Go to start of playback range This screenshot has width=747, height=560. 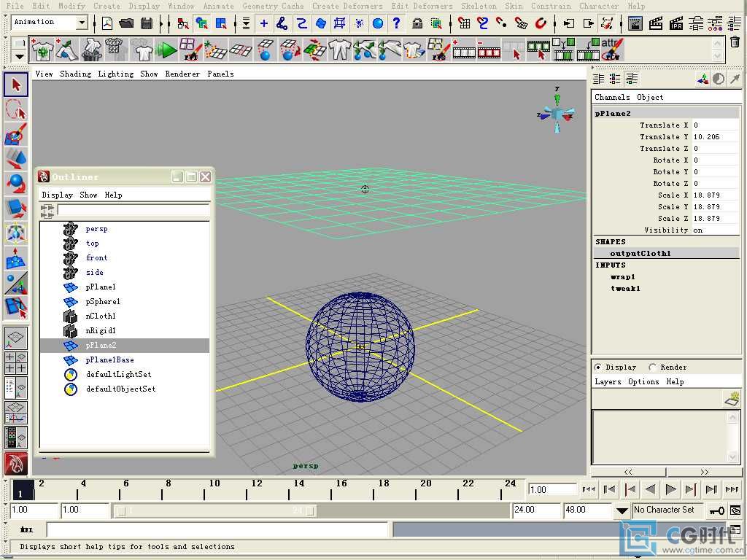589,489
